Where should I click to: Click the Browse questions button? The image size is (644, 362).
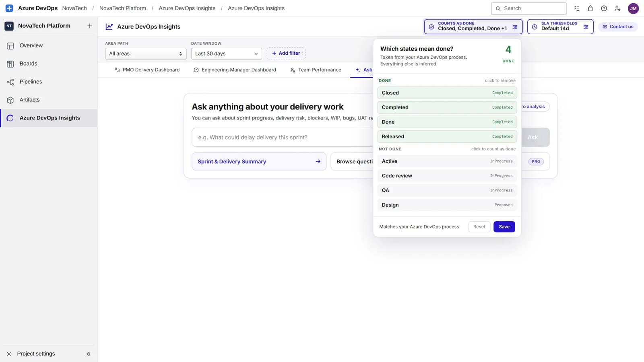[353, 161]
